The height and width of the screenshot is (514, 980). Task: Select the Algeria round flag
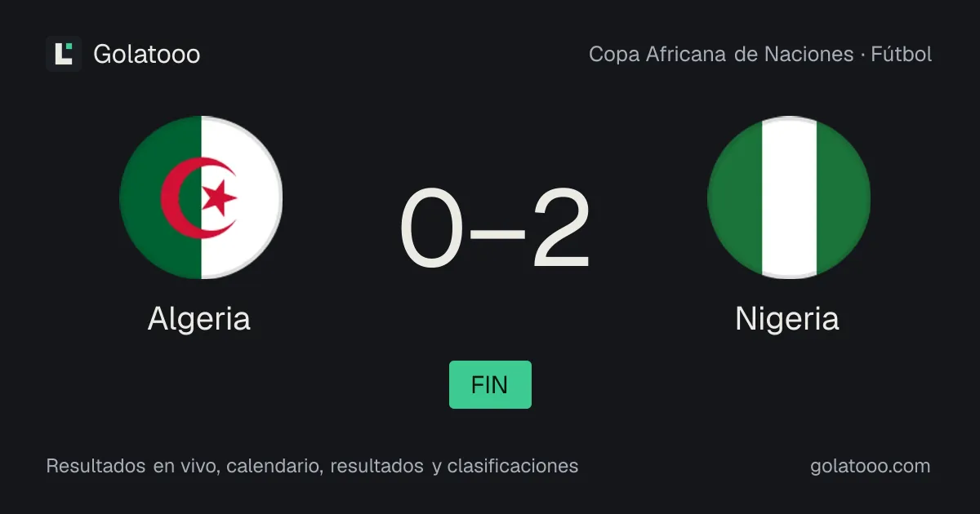201,197
